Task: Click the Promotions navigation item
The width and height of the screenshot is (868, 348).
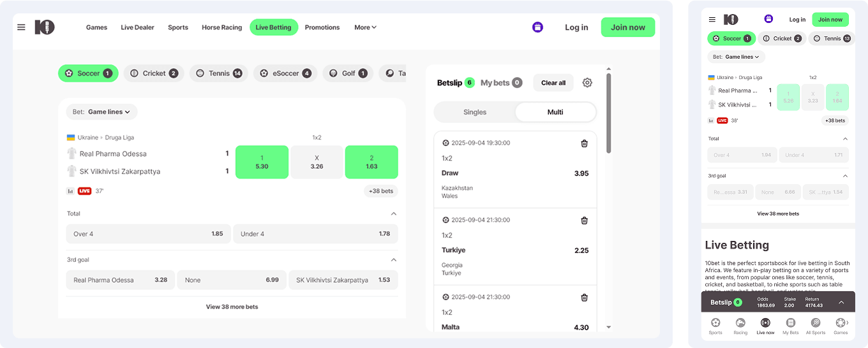Action: pyautogui.click(x=322, y=27)
